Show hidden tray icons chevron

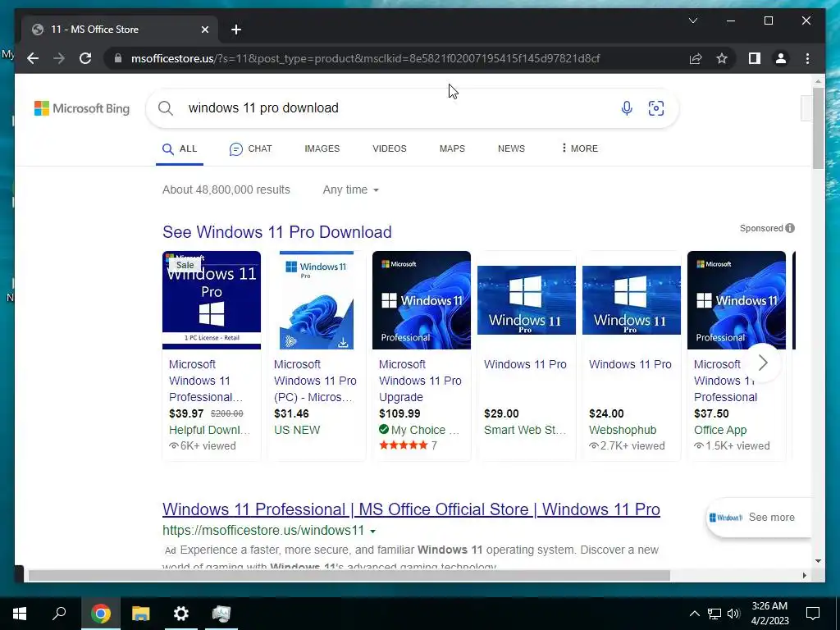pos(694,614)
